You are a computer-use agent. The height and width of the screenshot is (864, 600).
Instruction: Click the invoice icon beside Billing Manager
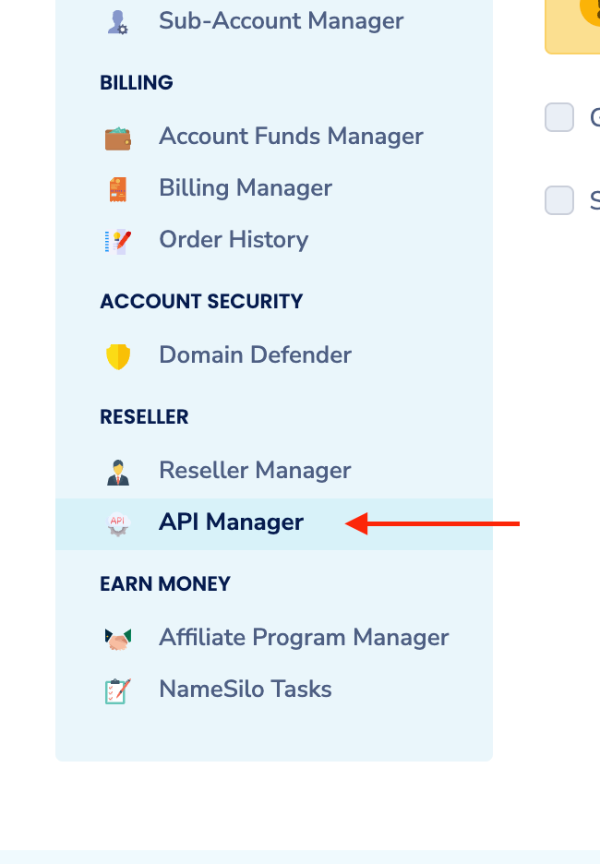coord(117,189)
